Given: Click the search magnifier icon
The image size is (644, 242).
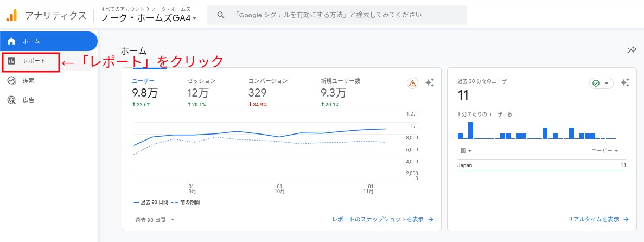Looking at the screenshot, I should coord(221,15).
